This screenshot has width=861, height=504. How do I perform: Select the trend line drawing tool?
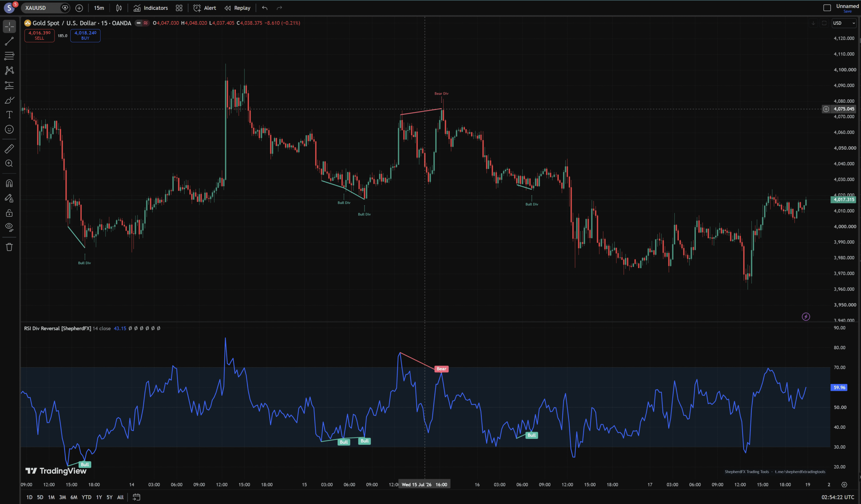coord(9,41)
